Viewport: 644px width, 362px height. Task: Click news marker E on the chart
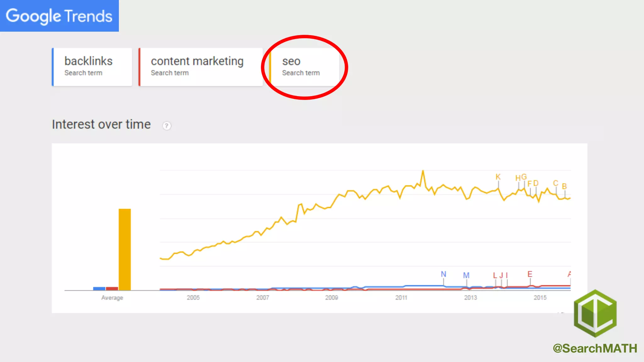click(530, 274)
